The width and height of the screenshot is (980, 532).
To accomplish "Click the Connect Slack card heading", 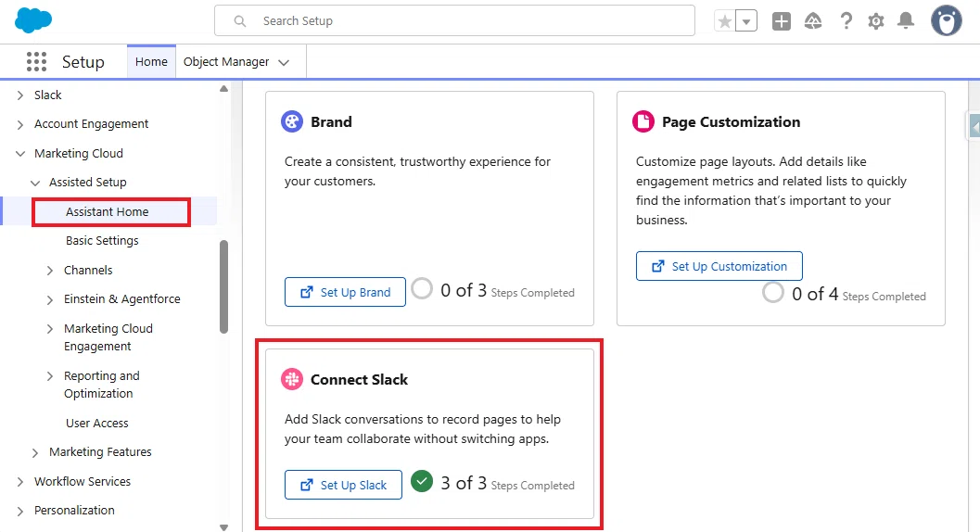I will [360, 379].
